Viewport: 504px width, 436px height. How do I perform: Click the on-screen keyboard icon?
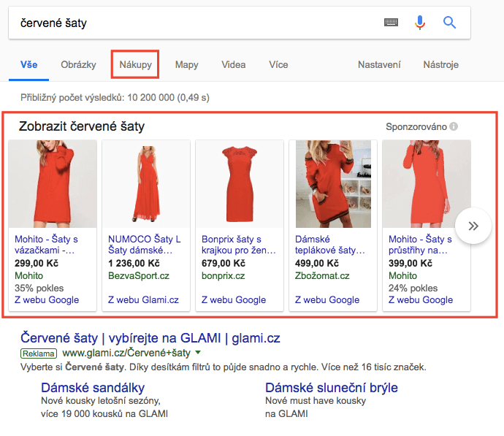[x=392, y=23]
